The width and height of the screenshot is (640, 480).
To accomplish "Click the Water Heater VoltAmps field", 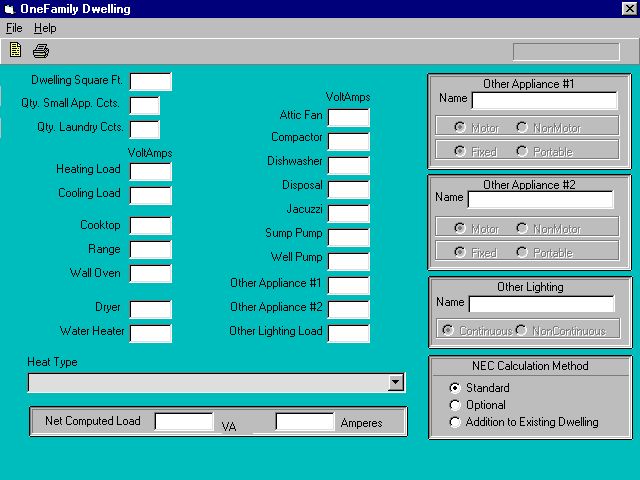I will [150, 333].
